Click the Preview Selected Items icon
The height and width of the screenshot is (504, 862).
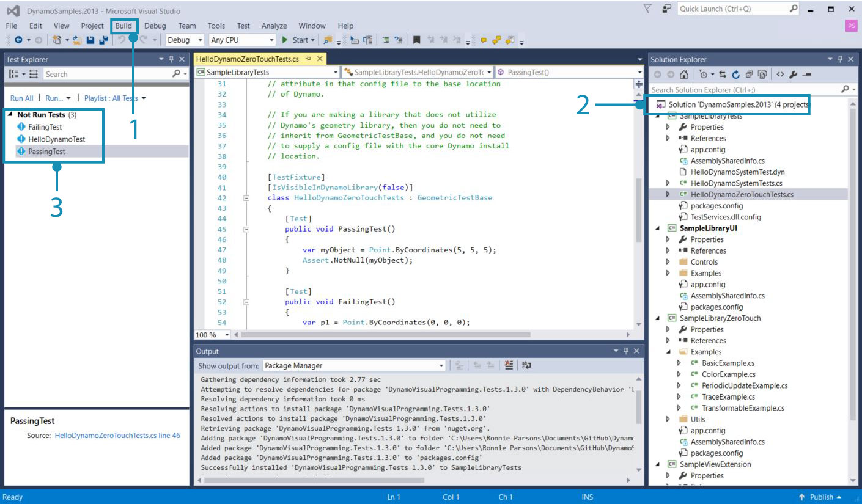(807, 75)
